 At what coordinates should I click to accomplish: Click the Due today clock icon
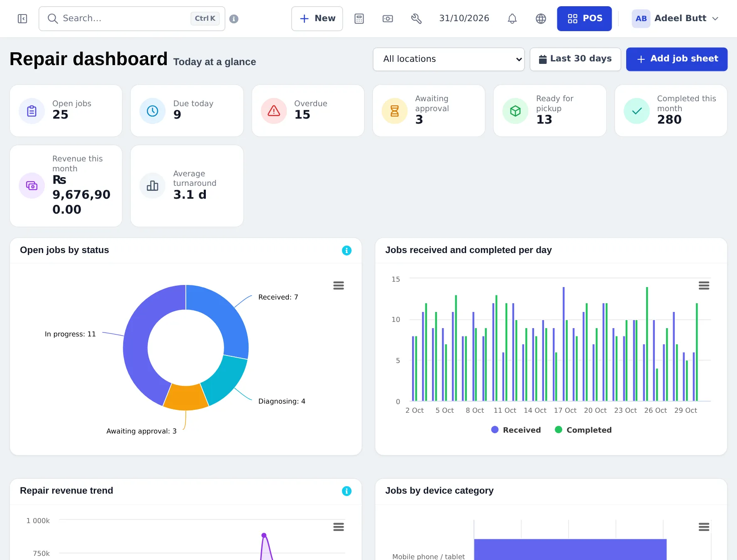tap(153, 111)
